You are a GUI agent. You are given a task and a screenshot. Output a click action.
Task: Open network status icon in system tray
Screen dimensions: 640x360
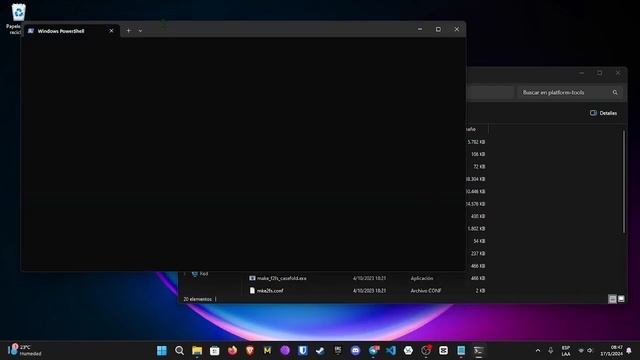(581, 351)
